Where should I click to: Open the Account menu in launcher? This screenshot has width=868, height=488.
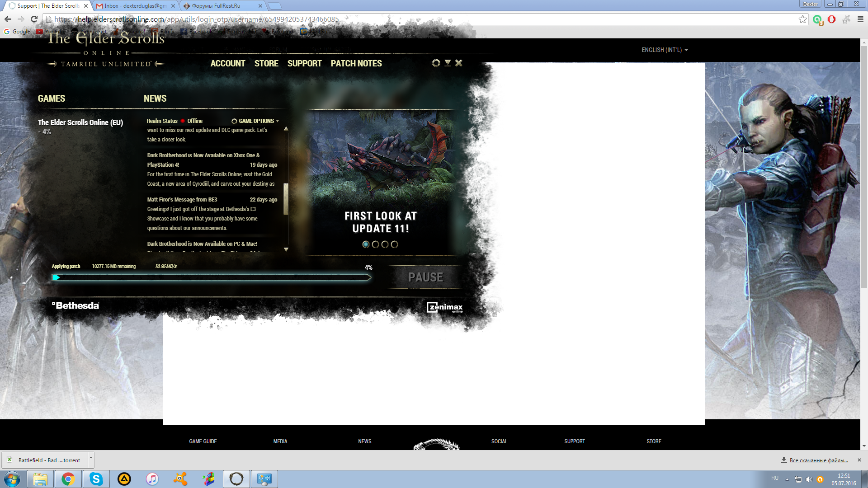coord(228,64)
